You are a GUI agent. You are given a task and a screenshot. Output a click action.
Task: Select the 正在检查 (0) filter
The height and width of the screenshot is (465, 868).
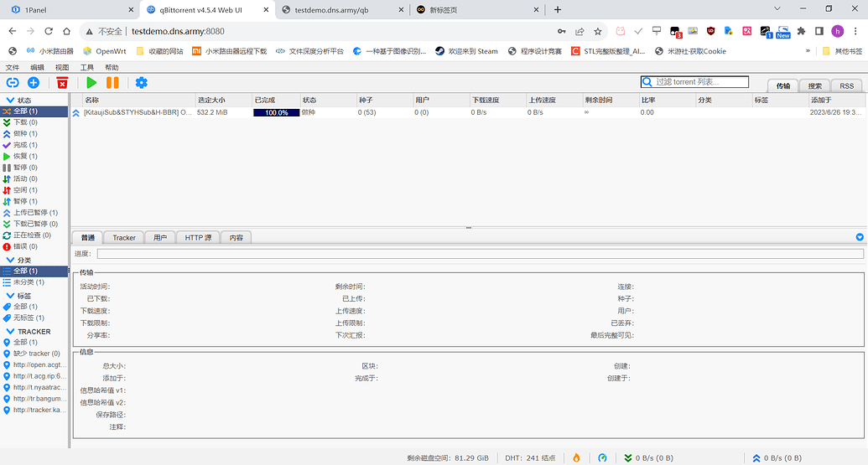(32, 235)
